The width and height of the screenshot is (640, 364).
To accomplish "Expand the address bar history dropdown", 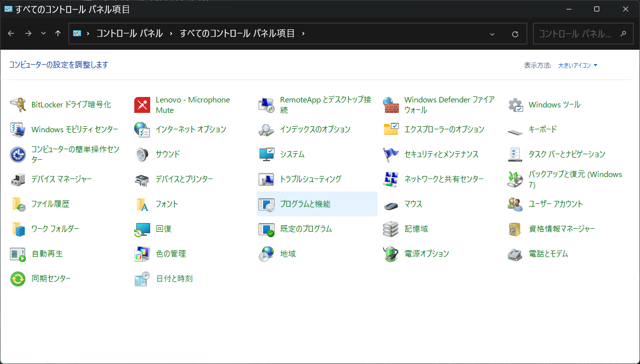I will tap(492, 34).
